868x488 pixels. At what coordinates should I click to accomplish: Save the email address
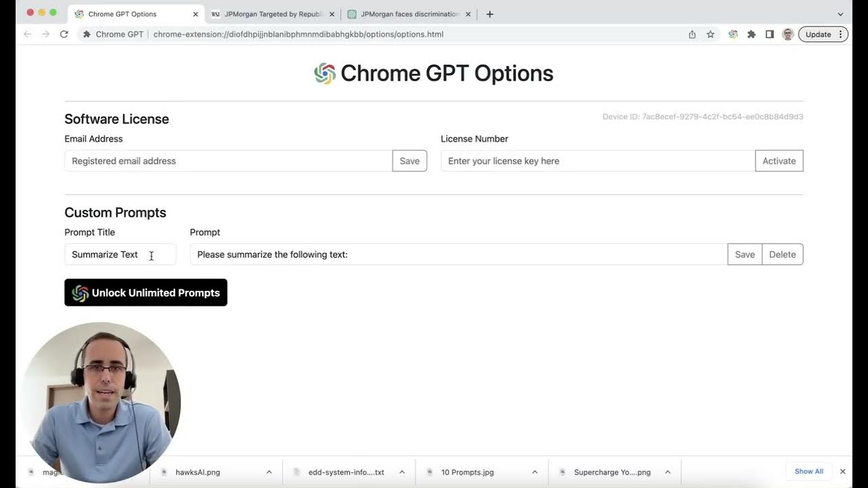(410, 161)
